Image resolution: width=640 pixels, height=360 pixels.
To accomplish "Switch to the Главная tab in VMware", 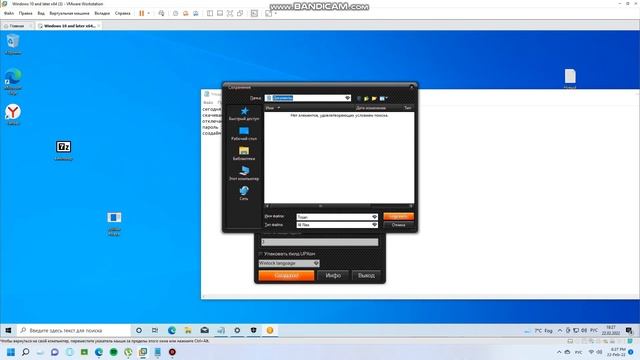I will pos(16,26).
